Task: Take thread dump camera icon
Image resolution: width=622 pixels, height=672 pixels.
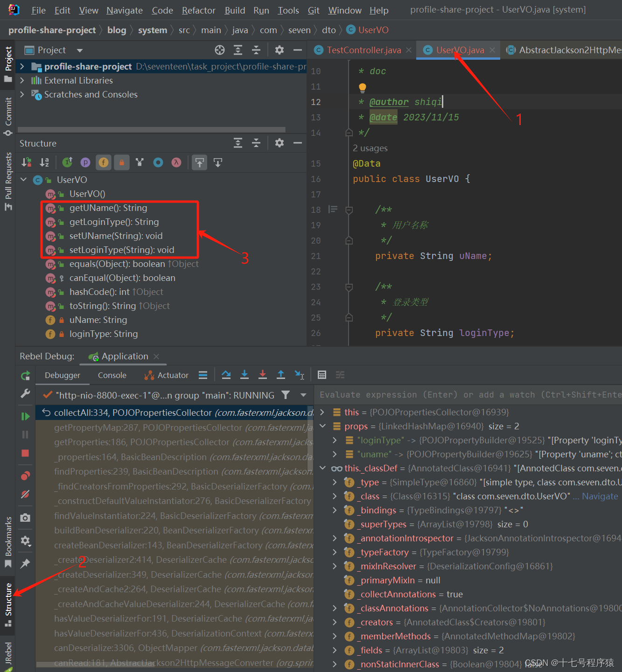Action: (26, 518)
